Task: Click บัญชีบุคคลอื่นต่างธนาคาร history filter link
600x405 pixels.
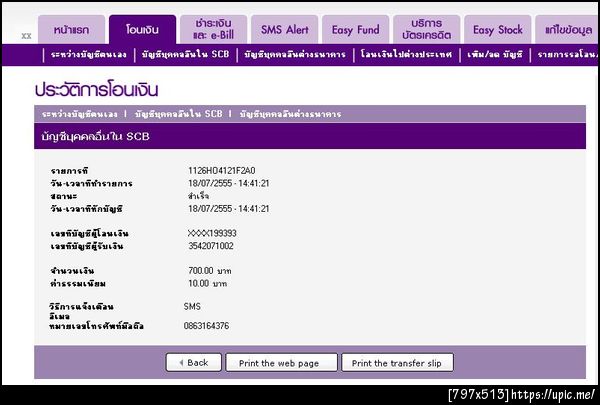Action: tap(290, 114)
